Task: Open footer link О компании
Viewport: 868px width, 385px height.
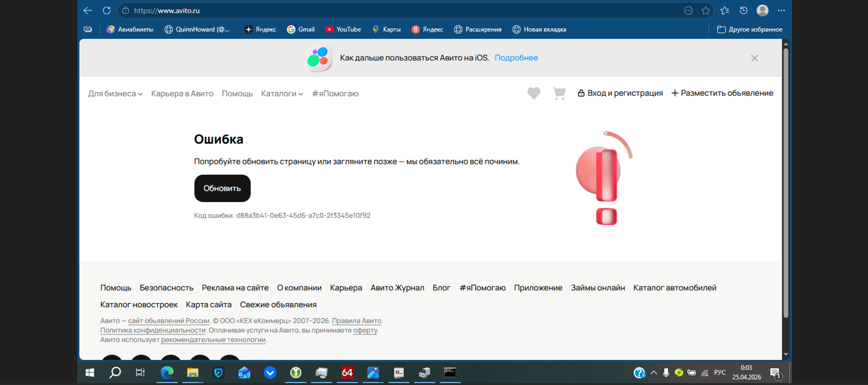Action: point(300,288)
